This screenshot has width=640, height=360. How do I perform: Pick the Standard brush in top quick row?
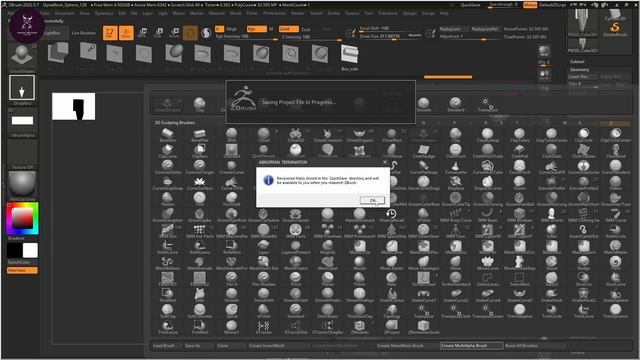pyautogui.click(x=456, y=104)
